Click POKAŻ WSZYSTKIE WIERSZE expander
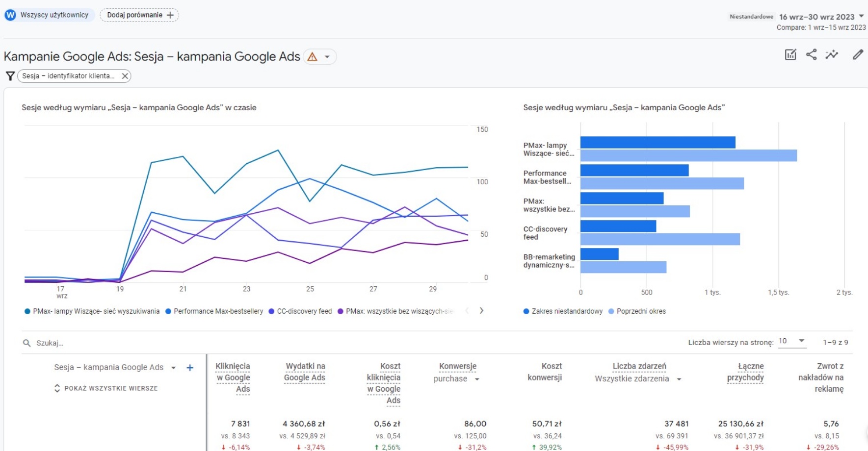Screen dimensions: 868x451 click(106, 388)
